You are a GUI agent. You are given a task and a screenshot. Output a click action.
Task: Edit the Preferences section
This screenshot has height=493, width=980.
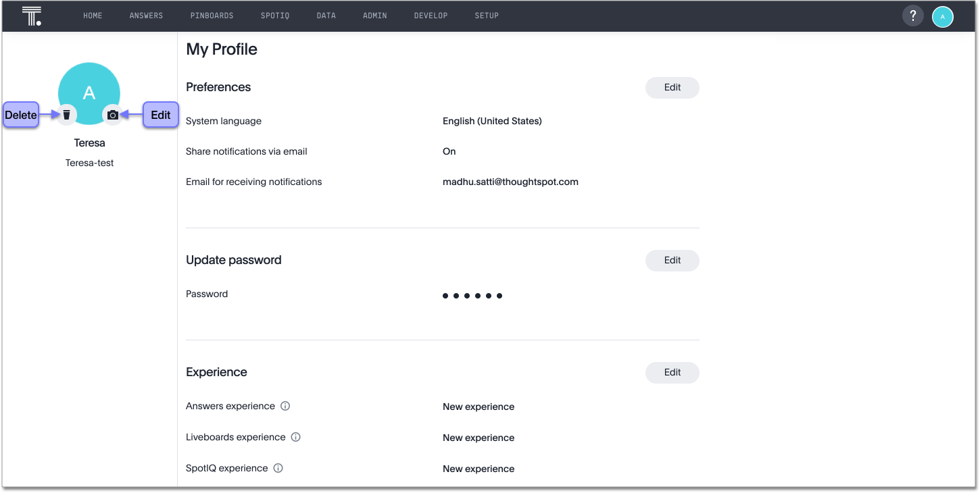click(672, 88)
